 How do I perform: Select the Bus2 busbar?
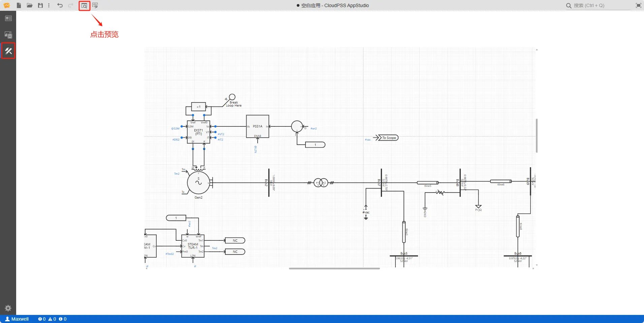[269, 183]
